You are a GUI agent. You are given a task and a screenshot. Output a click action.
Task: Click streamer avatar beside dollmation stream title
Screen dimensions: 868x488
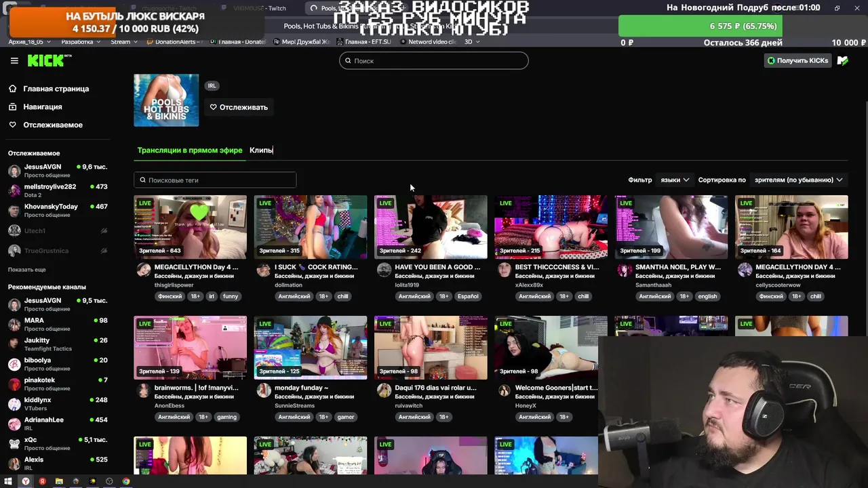tap(264, 270)
